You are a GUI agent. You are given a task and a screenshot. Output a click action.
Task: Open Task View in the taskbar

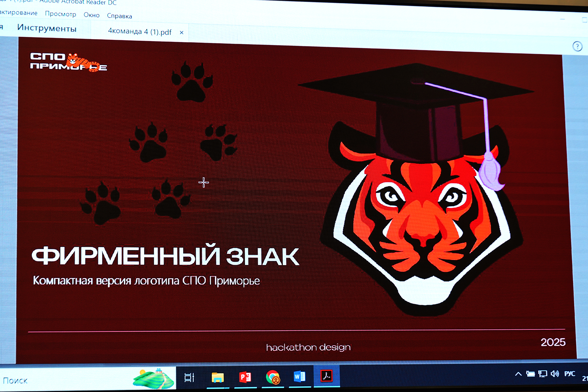click(x=189, y=378)
